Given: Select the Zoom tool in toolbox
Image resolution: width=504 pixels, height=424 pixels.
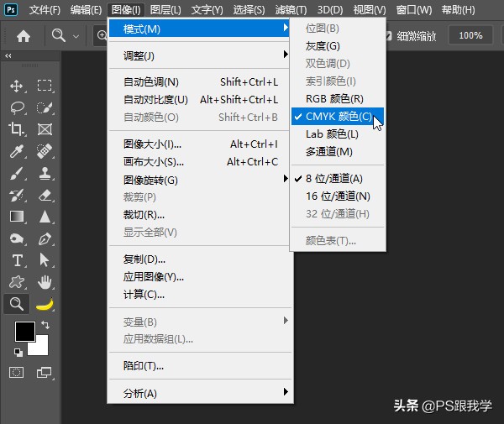Looking at the screenshot, I should 17,304.
